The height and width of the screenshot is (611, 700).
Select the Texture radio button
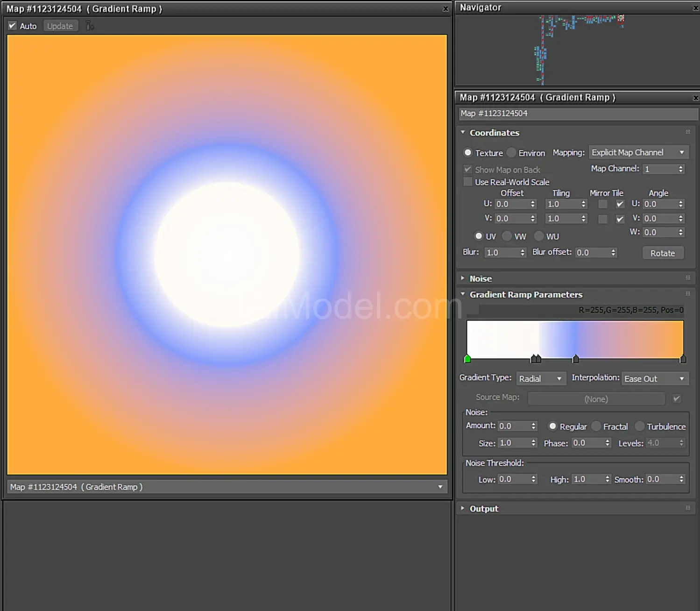468,153
